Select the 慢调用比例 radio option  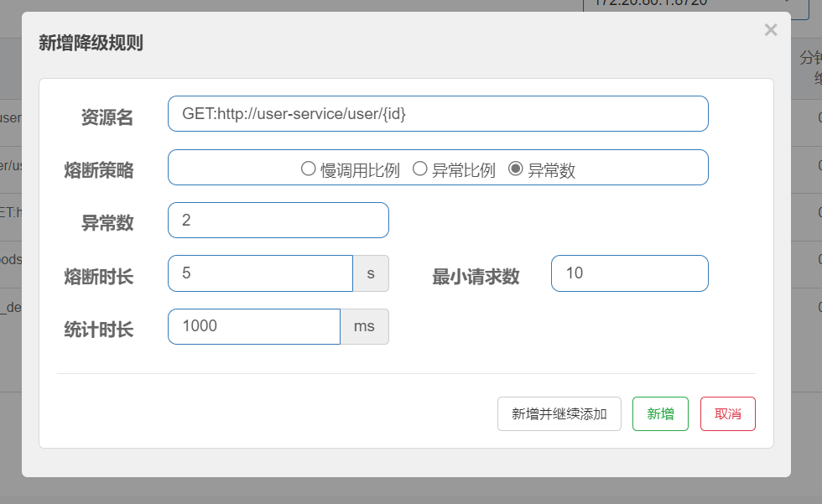point(308,169)
